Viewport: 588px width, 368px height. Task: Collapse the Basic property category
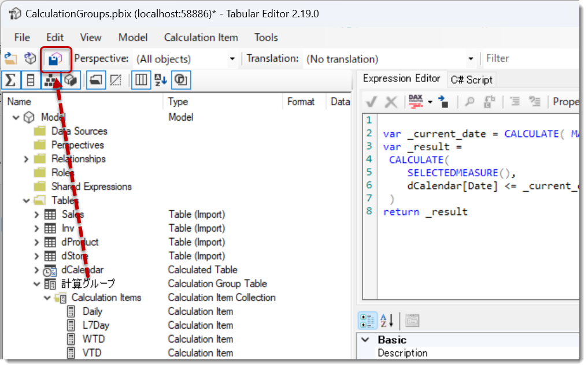365,340
